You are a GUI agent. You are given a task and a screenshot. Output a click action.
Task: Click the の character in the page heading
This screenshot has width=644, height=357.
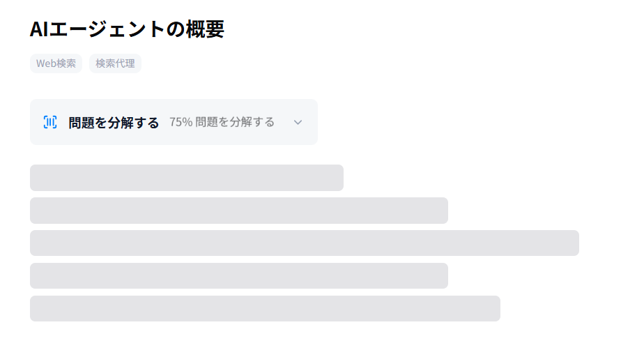[176, 29]
